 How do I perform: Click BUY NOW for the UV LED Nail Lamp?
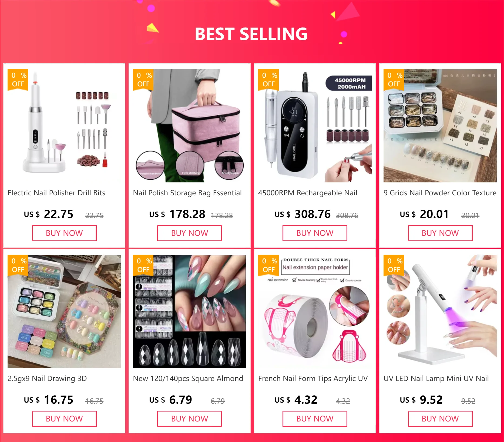440,419
